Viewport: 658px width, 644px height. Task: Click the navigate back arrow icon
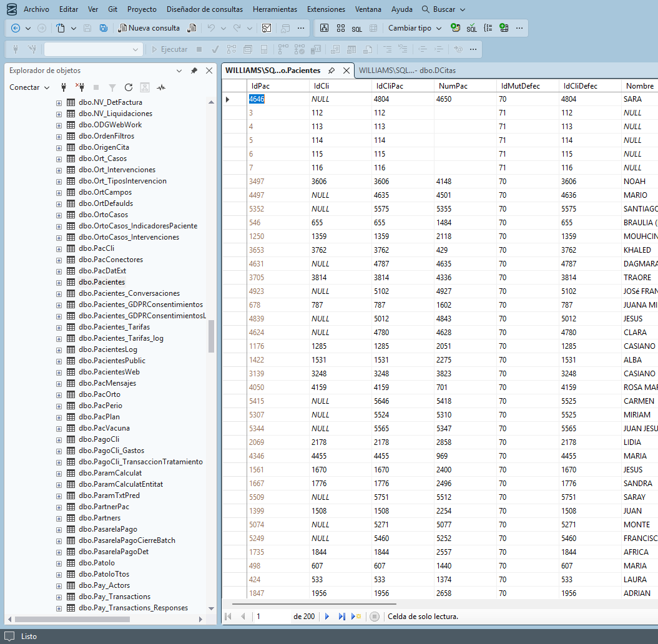pyautogui.click(x=16, y=28)
